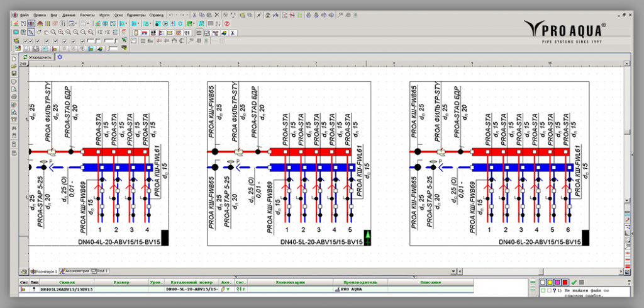Click the Copy icon in top toolbar

202,15
